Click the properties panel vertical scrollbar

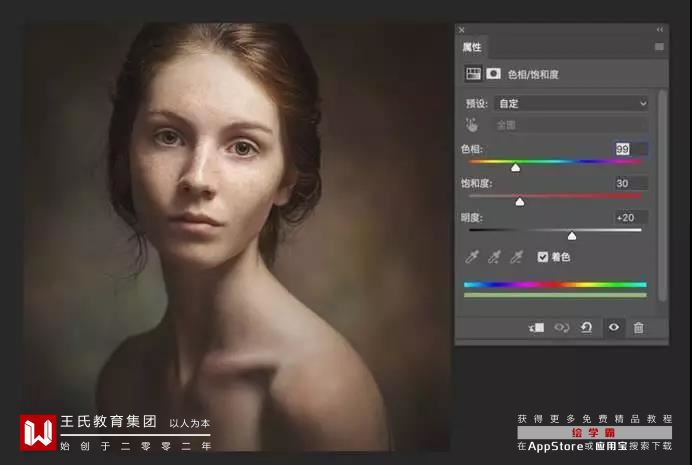pyautogui.click(x=662, y=196)
